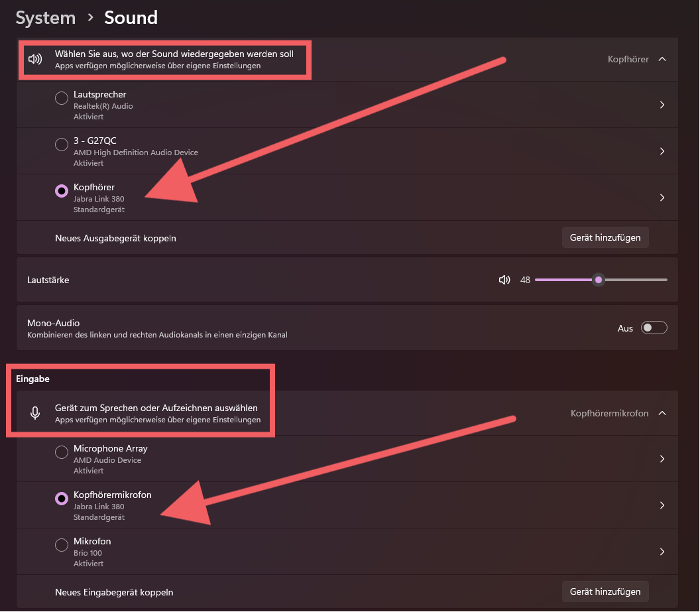This screenshot has width=700, height=612.
Task: Click Gerät hinzufügen for output device
Action: coord(605,237)
